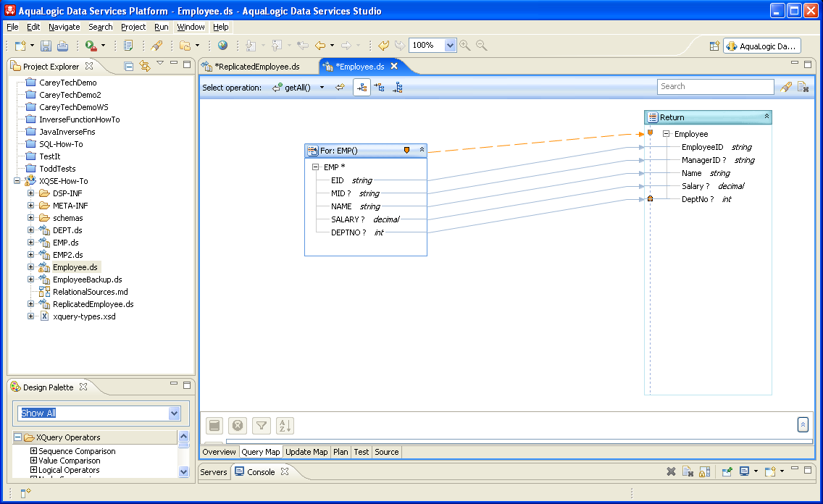The image size is (823, 504).
Task: Click the Clear Console icon
Action: click(688, 471)
